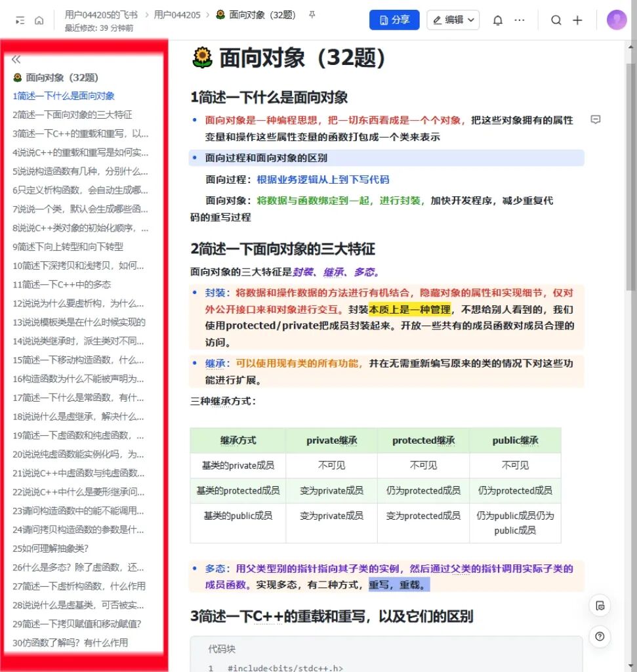Click breadcrumb 面向对象（32题）
637x672 pixels.
coord(256,15)
